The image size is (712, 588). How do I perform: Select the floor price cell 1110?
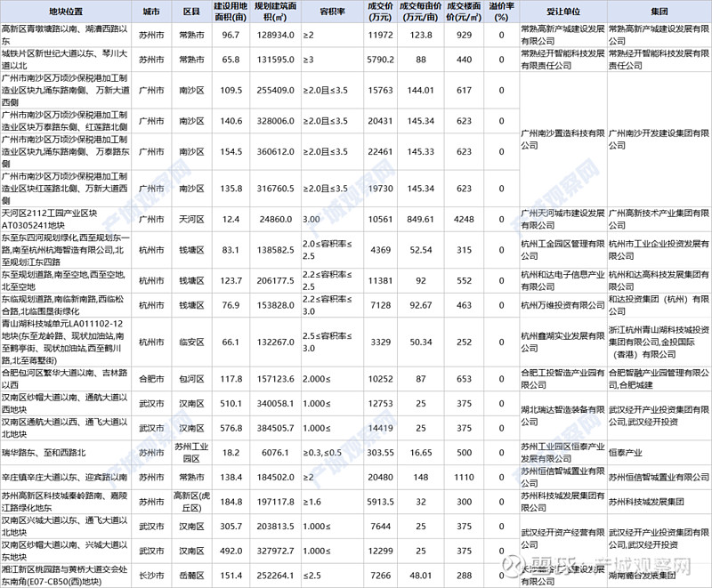464,477
